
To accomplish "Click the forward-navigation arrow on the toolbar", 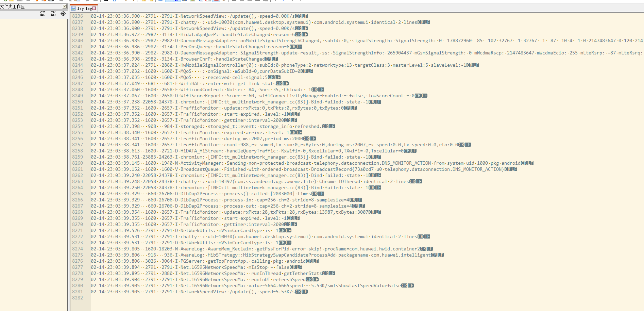I will [293, 1].
